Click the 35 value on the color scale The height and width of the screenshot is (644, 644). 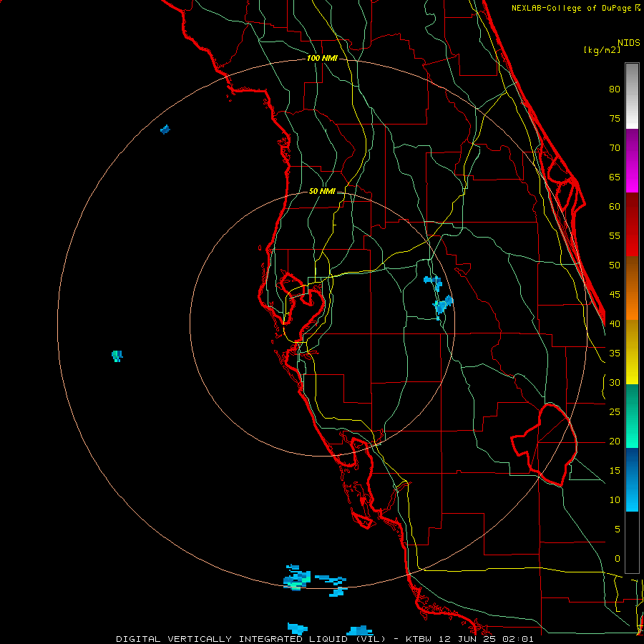coord(615,353)
